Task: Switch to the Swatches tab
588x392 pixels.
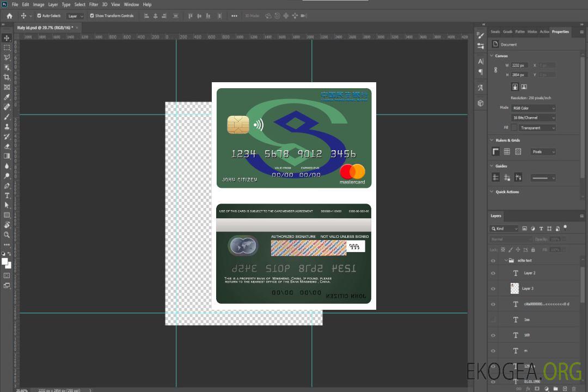Action: click(495, 32)
